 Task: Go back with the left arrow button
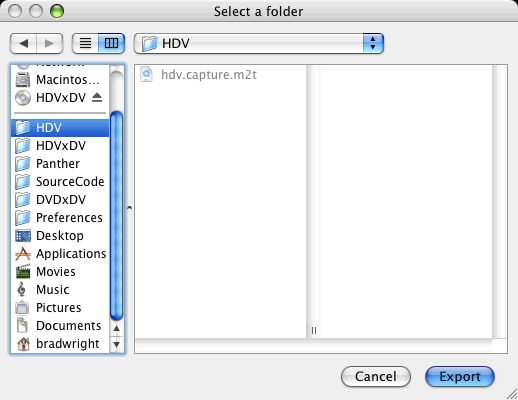23,43
